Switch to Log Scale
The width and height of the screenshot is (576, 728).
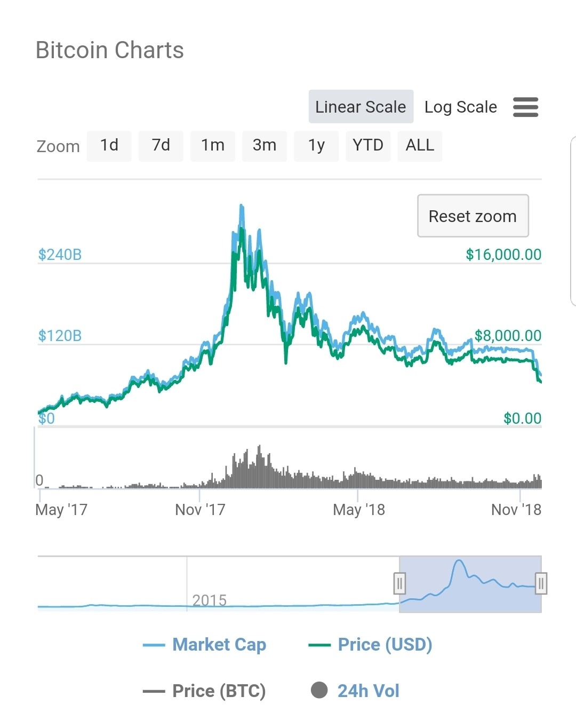tap(460, 107)
